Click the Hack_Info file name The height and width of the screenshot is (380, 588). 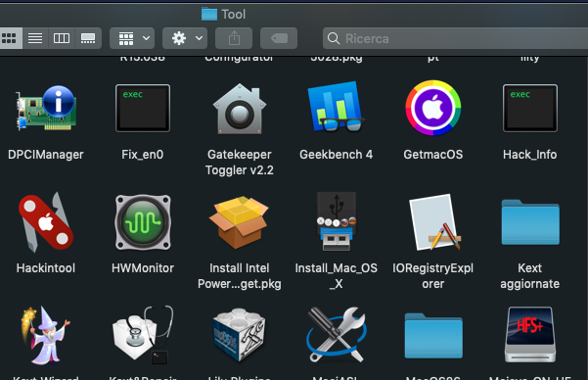pyautogui.click(x=530, y=155)
